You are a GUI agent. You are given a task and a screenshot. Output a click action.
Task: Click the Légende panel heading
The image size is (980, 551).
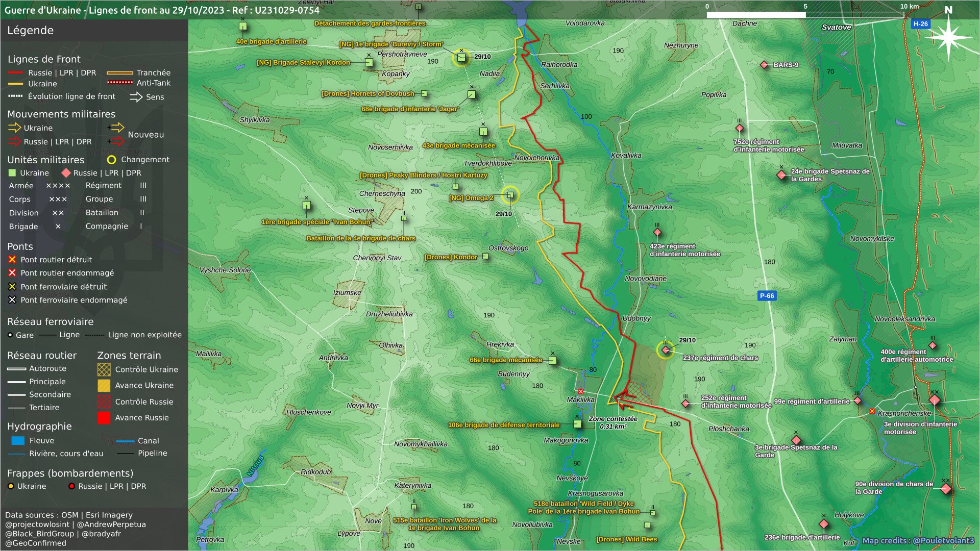click(x=31, y=31)
